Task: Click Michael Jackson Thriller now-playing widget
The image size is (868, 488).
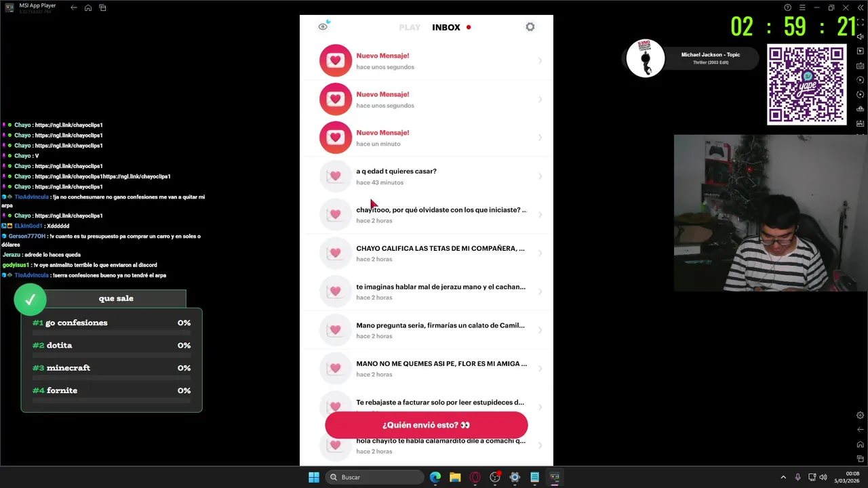Action: point(691,58)
